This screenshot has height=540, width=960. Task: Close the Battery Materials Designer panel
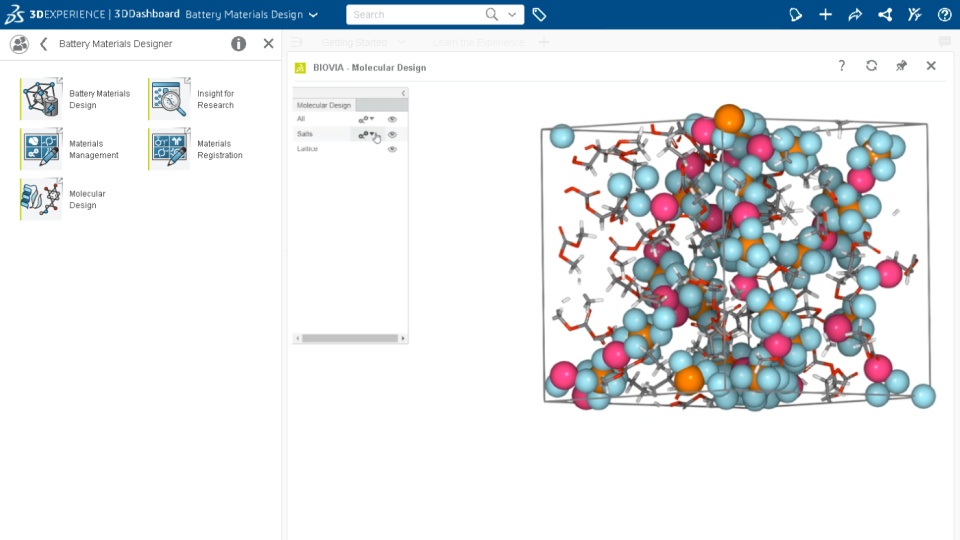(x=268, y=43)
